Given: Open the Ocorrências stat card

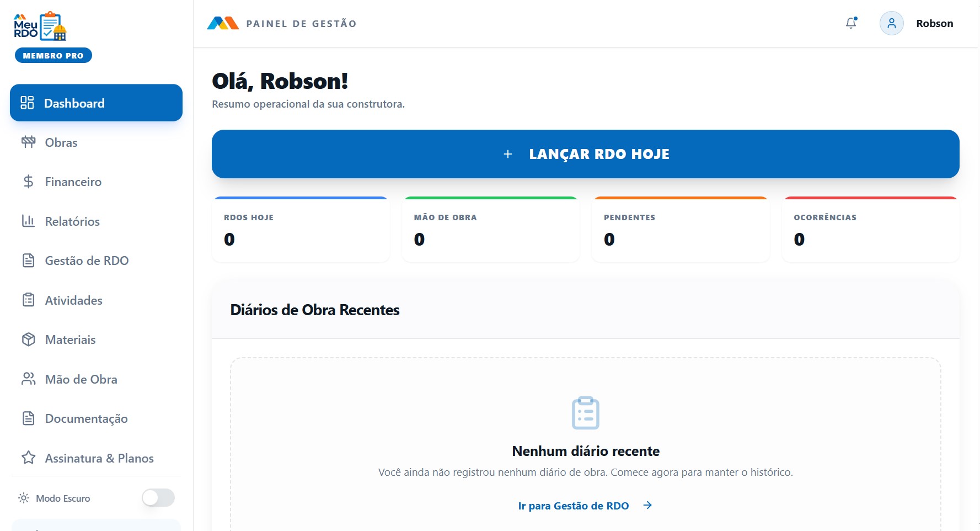Looking at the screenshot, I should tap(870, 230).
